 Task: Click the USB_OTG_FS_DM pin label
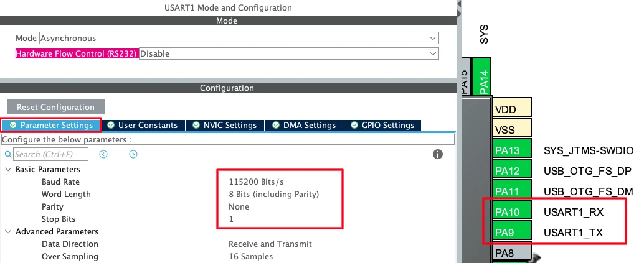tap(589, 191)
